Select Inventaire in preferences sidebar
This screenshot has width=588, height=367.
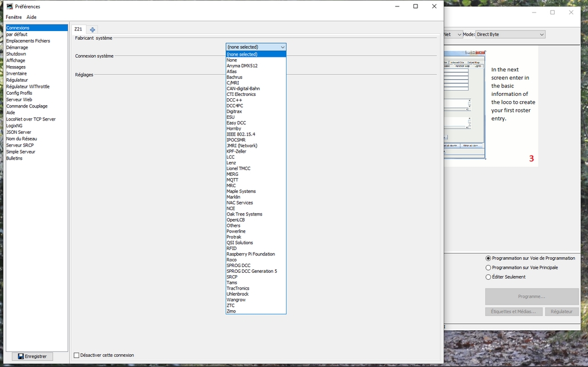tap(37, 74)
